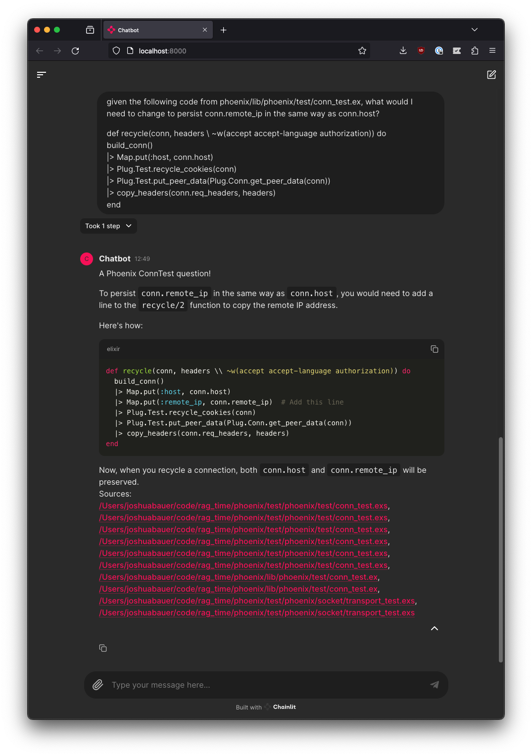Open the Chainlit chat history sidebar
Viewport: 532px width, 756px height.
(42, 75)
